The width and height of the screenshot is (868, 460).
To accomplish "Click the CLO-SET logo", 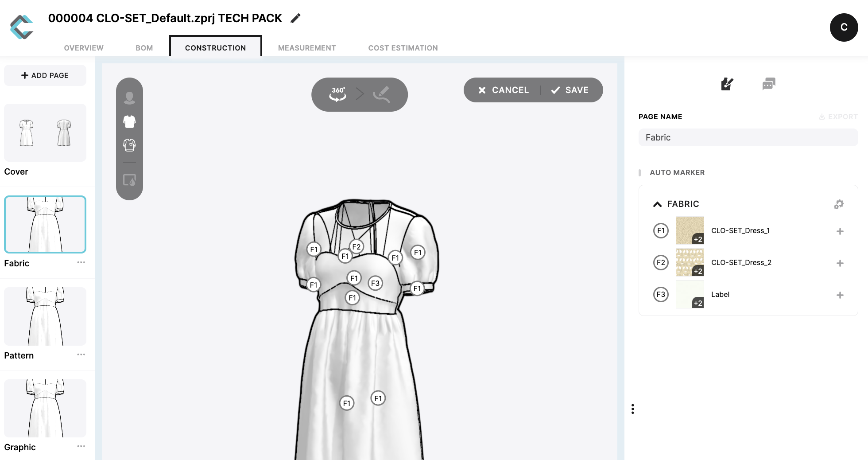I will (22, 27).
